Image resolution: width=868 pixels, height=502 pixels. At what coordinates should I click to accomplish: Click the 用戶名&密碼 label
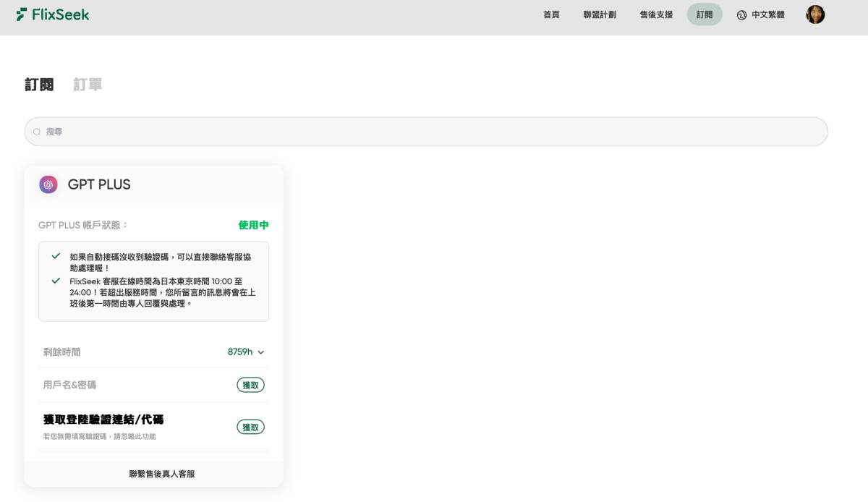[x=69, y=385]
